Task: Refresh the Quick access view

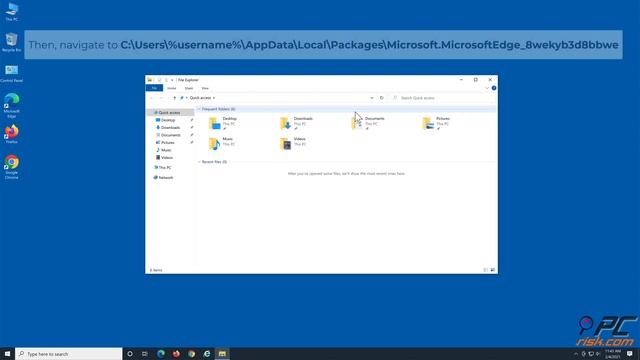Action: coord(382,98)
